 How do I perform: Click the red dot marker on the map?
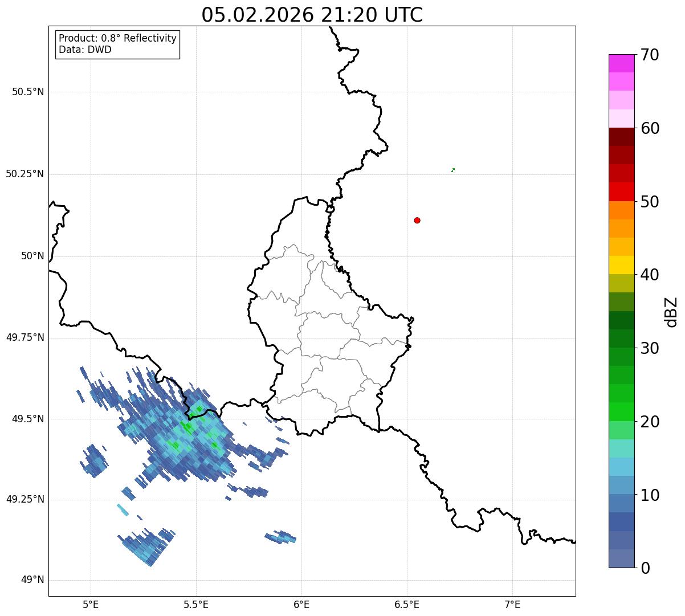[417, 220]
